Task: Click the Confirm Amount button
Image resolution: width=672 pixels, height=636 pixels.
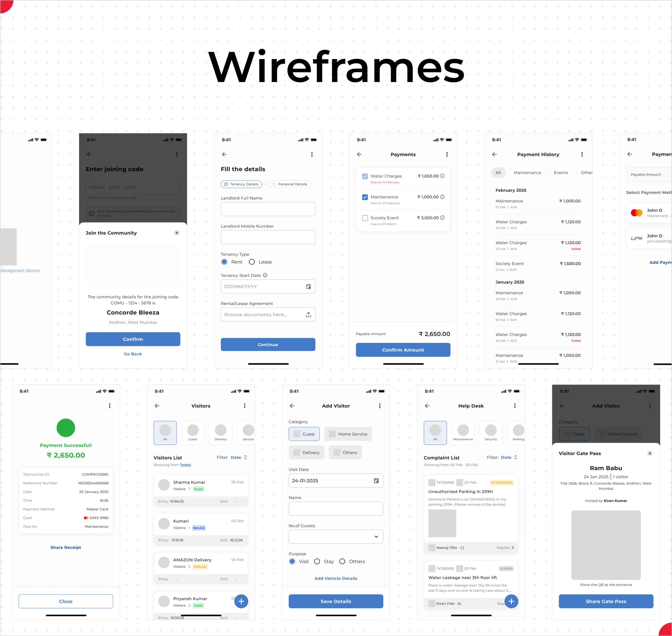Action: coord(403,350)
